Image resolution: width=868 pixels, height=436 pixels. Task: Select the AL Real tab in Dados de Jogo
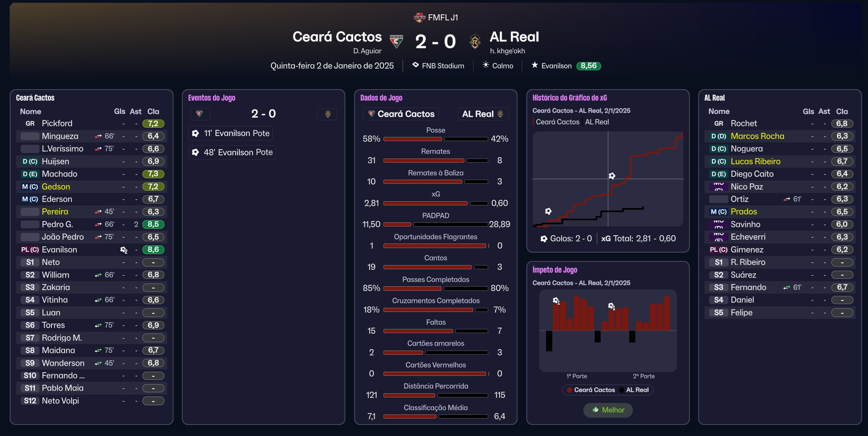(483, 114)
